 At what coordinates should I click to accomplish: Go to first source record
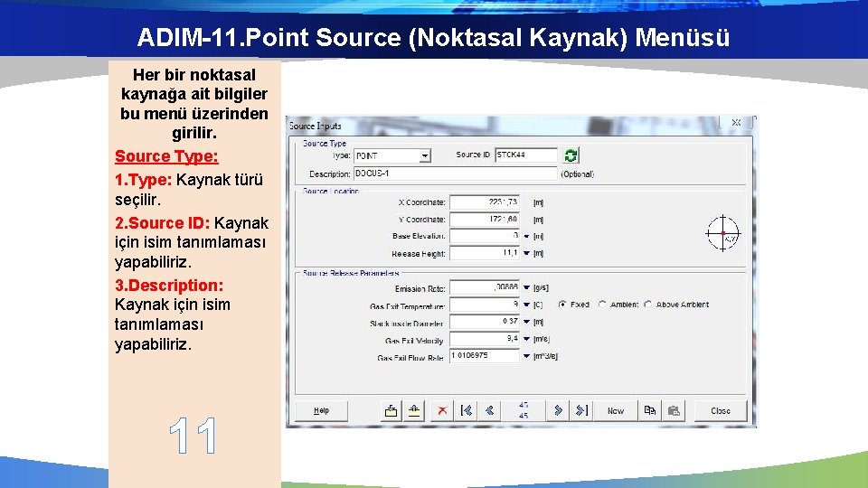point(467,410)
